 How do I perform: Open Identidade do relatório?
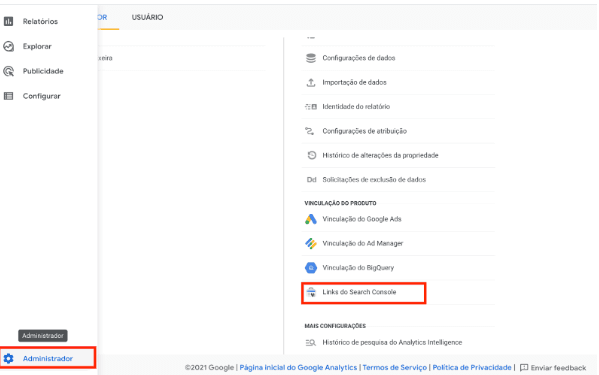pyautogui.click(x=356, y=107)
